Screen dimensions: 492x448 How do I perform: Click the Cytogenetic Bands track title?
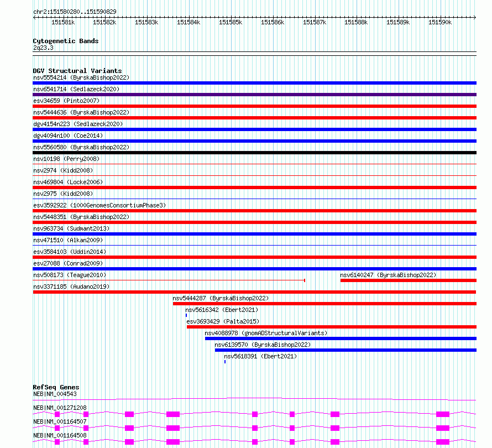[x=66, y=41]
